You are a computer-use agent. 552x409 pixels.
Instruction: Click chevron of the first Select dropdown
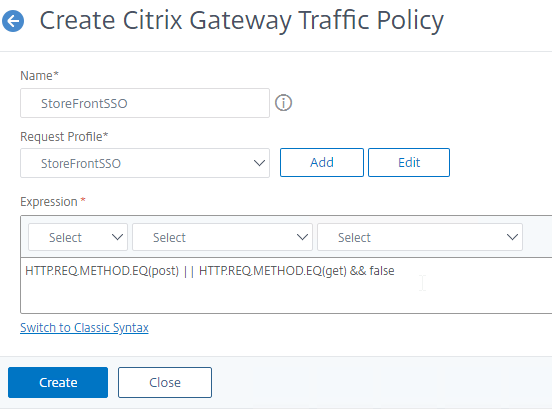click(x=117, y=237)
